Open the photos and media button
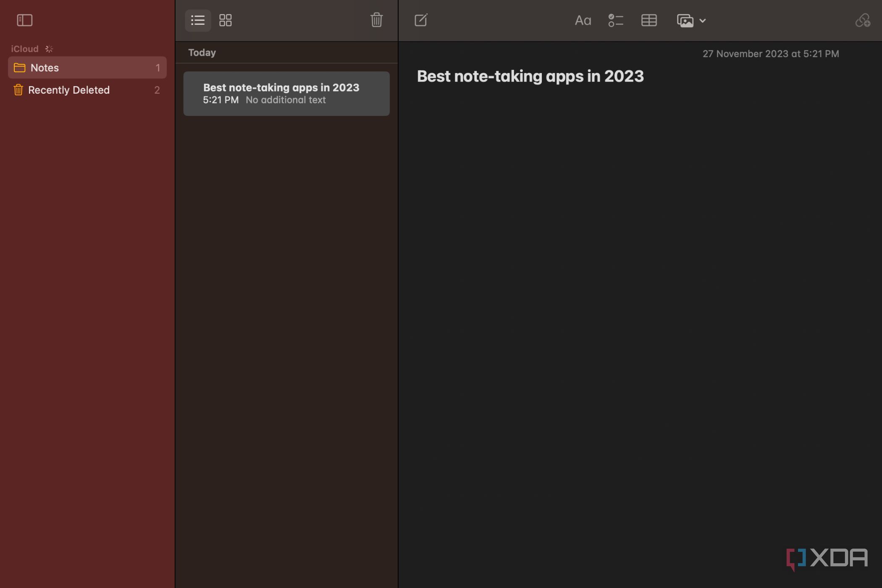 point(685,20)
